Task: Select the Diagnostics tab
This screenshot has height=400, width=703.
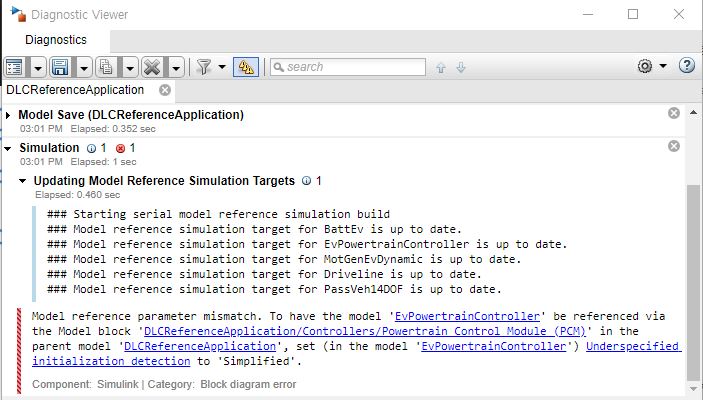Action: (x=56, y=40)
